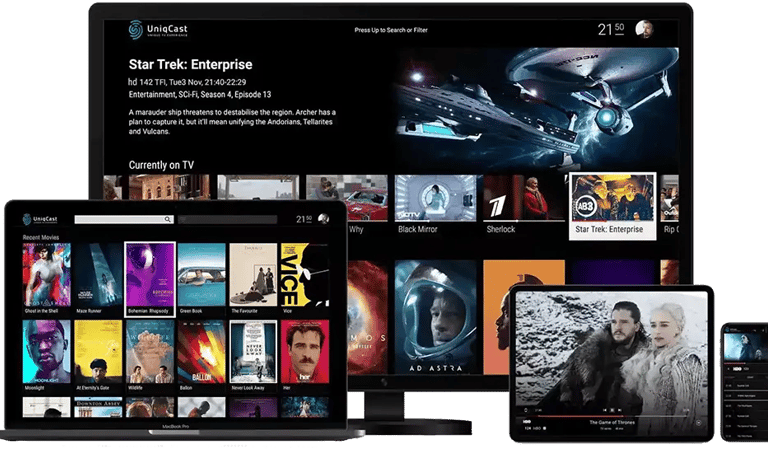The width and height of the screenshot is (768, 463).
Task: Select the highlighted Bohemian Rhapsody poster
Action: pos(150,279)
